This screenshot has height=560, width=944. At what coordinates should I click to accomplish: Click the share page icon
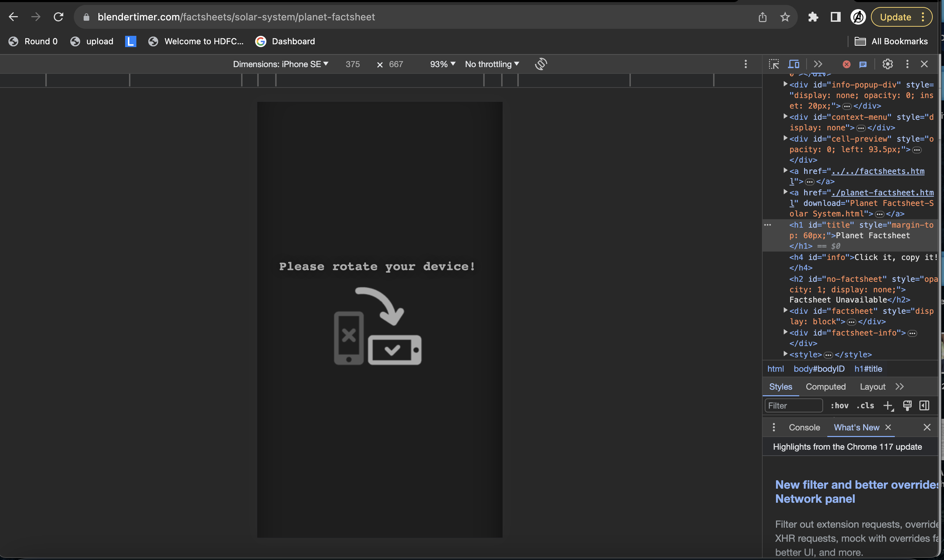762,17
